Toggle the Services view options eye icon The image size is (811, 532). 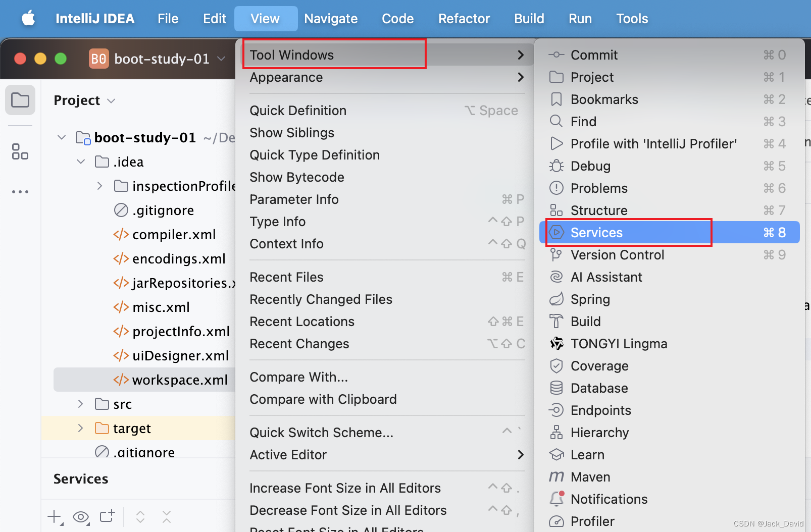point(81,517)
